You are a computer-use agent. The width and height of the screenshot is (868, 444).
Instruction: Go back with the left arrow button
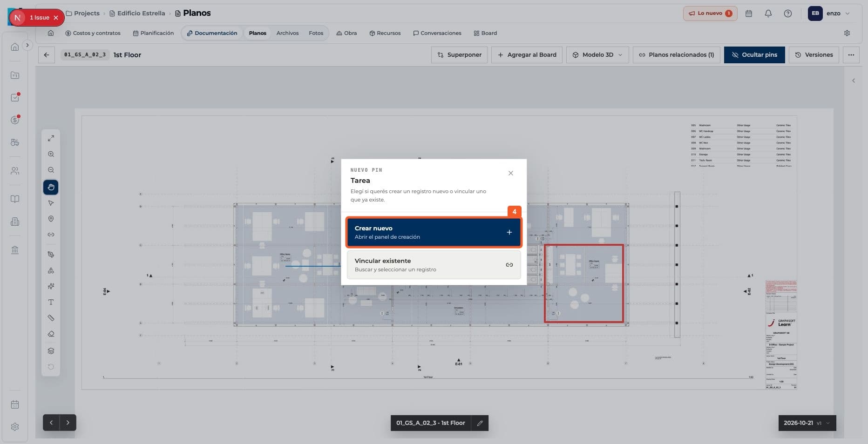tap(47, 55)
